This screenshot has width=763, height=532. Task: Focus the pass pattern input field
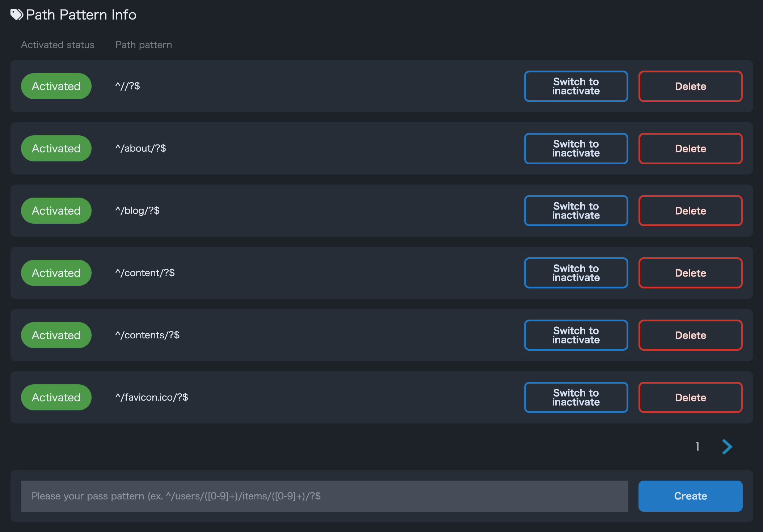pyautogui.click(x=324, y=496)
